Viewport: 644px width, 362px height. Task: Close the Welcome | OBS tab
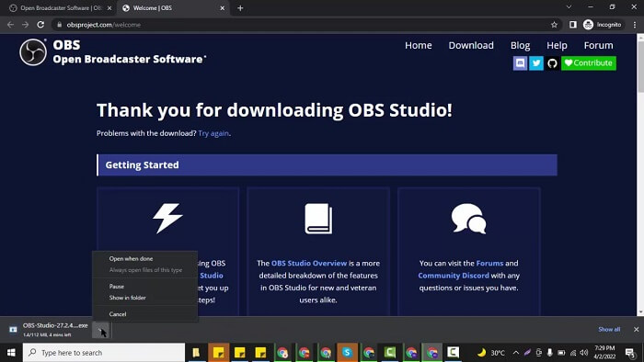click(223, 8)
